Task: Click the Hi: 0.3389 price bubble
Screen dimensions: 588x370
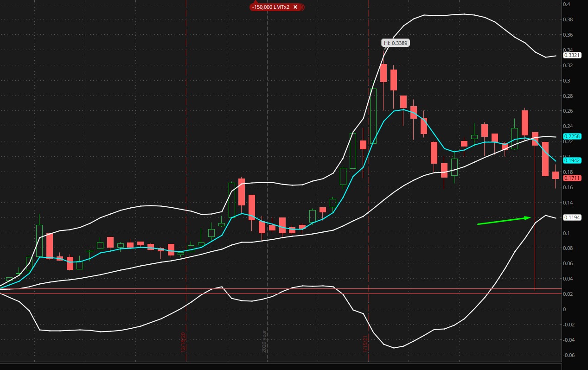Action: [x=396, y=43]
